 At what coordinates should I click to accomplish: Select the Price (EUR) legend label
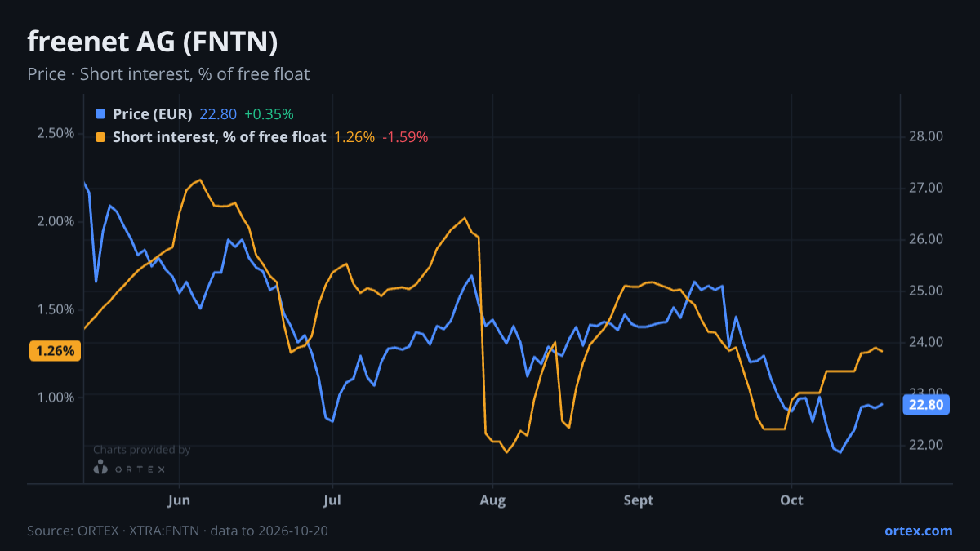[153, 114]
